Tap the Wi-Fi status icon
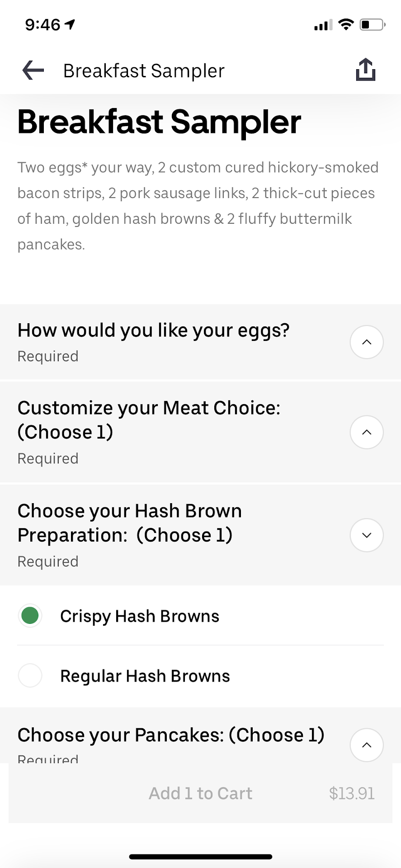The image size is (401, 868). tap(346, 24)
